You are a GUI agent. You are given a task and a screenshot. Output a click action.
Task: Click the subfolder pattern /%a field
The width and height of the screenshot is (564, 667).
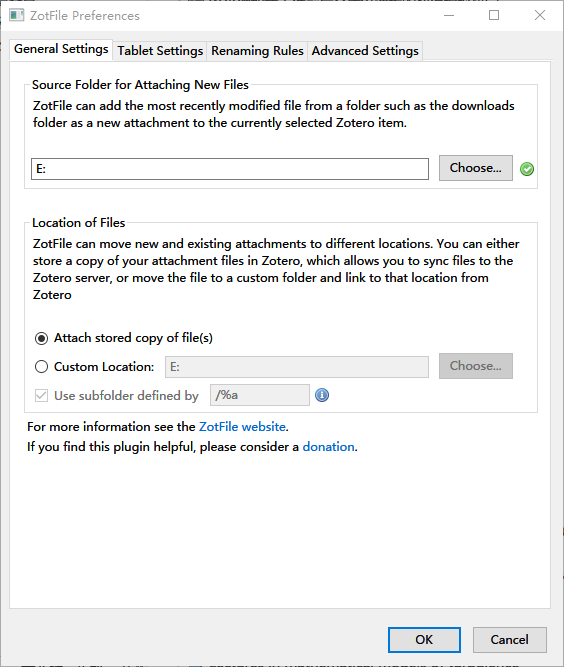point(260,395)
